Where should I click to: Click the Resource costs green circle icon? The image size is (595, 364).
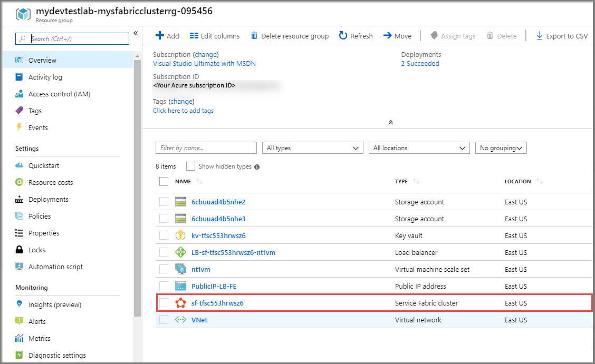point(19,182)
